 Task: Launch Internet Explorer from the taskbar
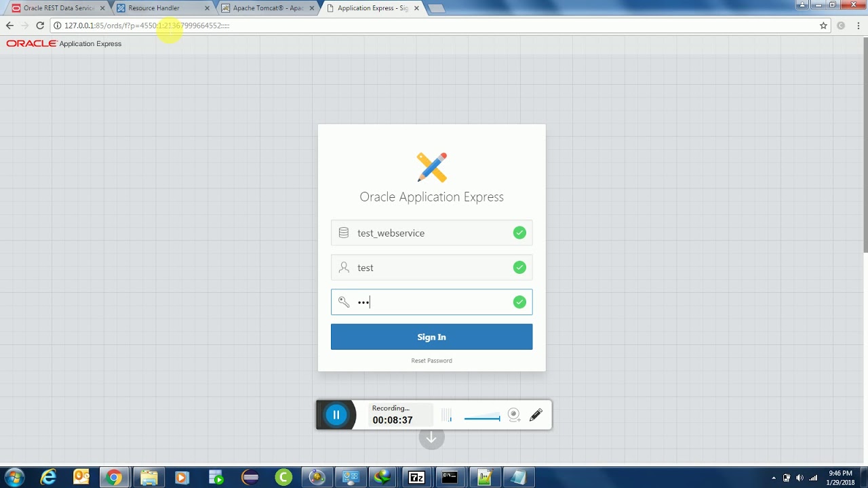48,477
